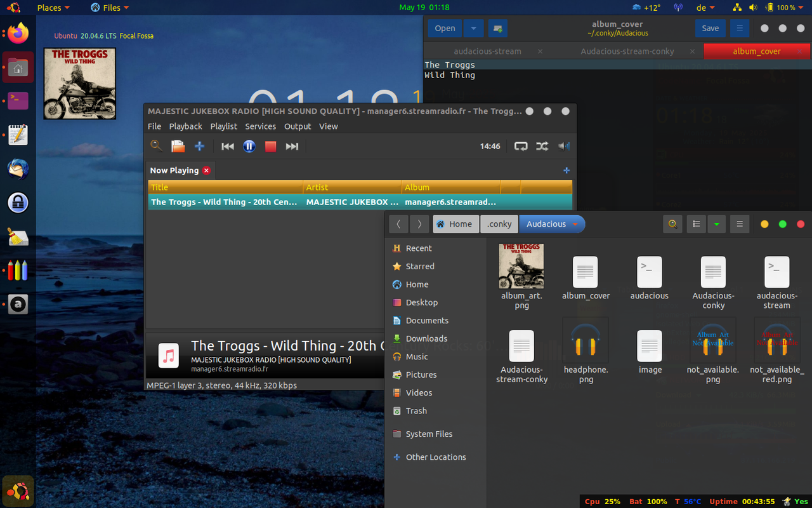Sort playlist by the Album column header
The height and width of the screenshot is (508, 812).
(x=451, y=187)
